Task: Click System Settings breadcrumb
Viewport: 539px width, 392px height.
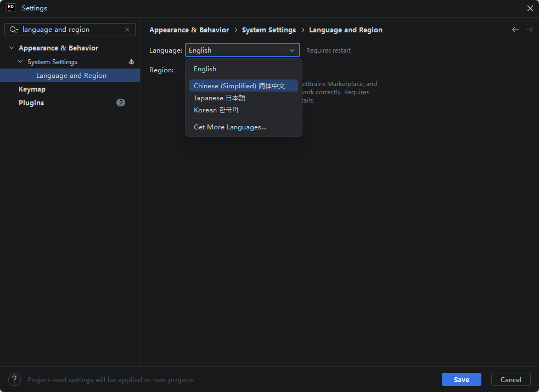Action: [269, 30]
